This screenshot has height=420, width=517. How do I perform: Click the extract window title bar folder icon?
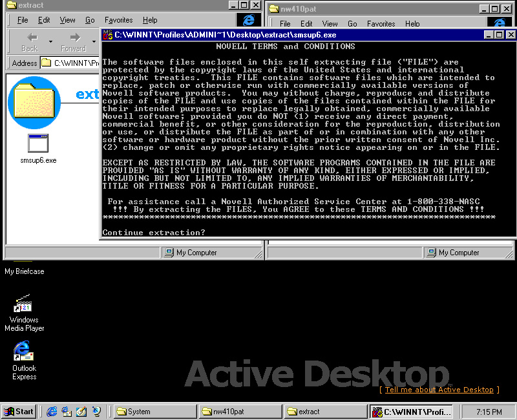[12, 5]
